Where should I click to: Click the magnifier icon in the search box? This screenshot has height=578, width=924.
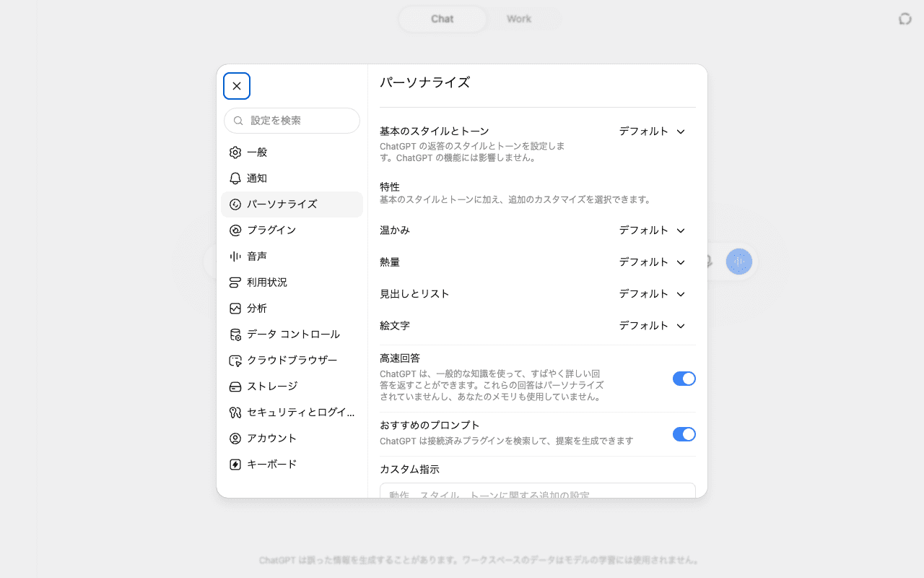(238, 121)
